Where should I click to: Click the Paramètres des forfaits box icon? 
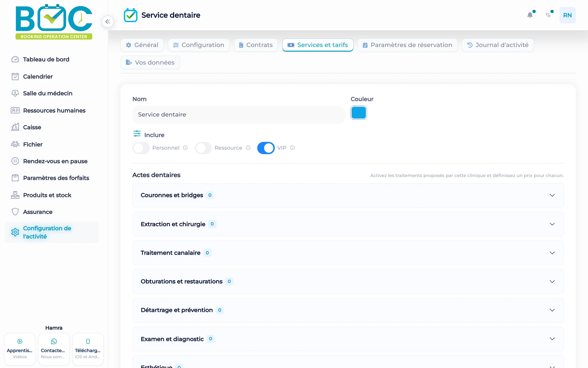(x=15, y=178)
